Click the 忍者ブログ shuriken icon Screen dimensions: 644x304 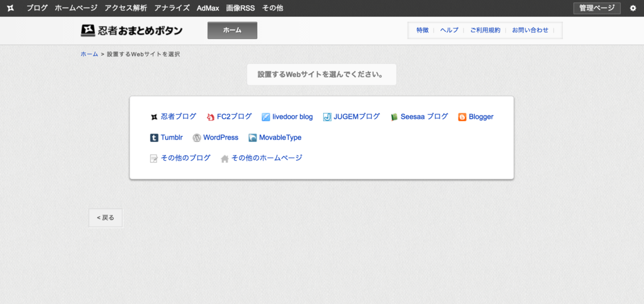(x=154, y=117)
